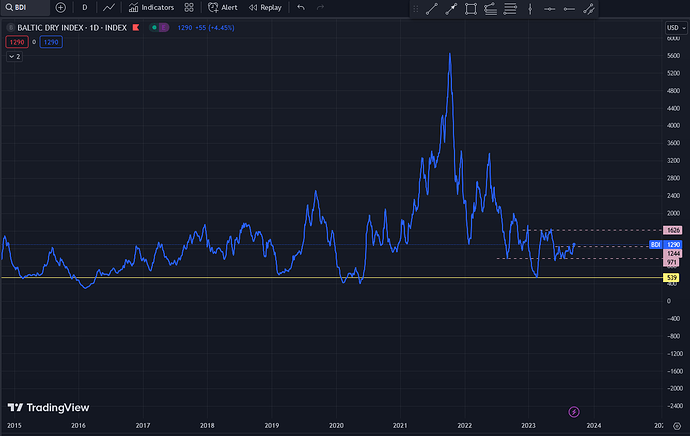Open the D timeframe interval dropdown
The width and height of the screenshot is (690, 436).
pos(84,7)
